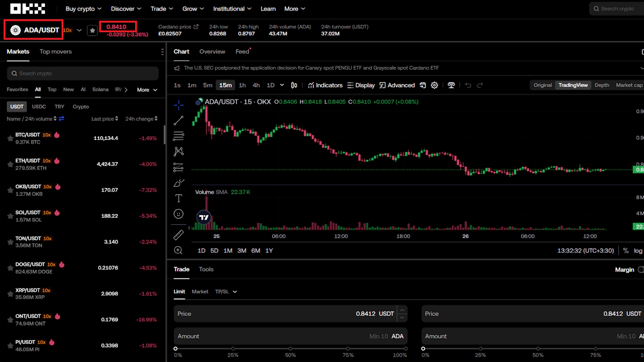
Task: Switch chart view to Original
Action: tap(543, 85)
